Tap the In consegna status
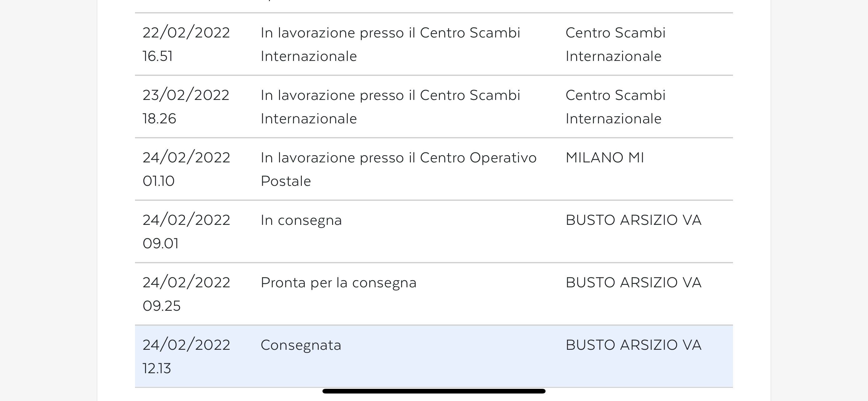868x401 pixels. (301, 220)
